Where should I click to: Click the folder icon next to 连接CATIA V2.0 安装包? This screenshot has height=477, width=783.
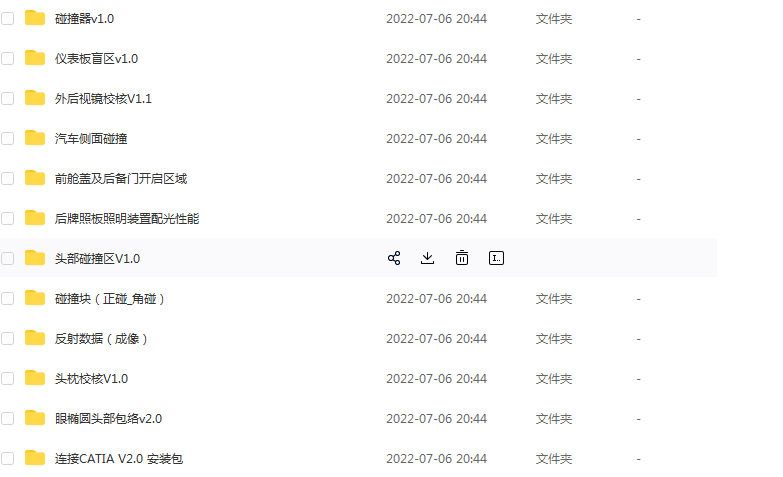point(35,458)
